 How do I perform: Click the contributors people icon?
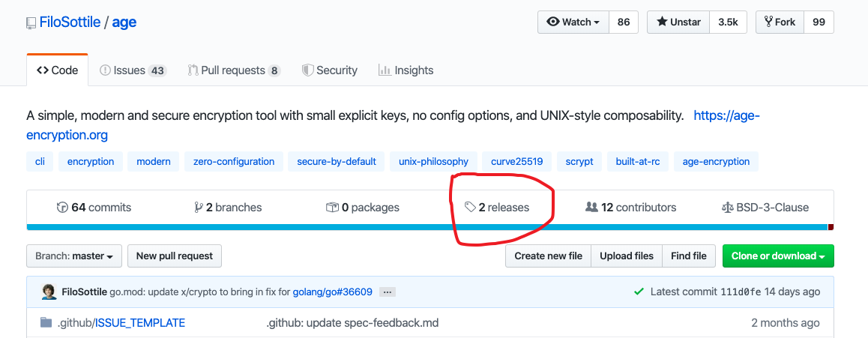pyautogui.click(x=591, y=208)
